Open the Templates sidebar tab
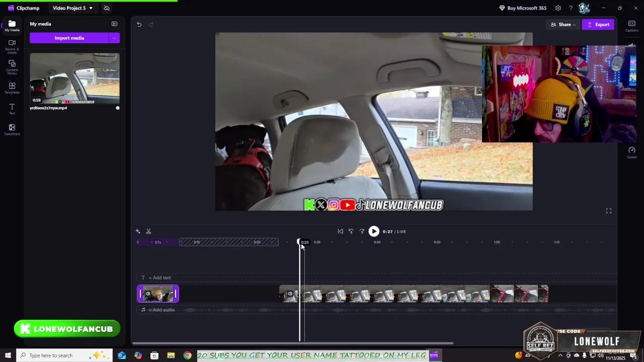The image size is (644, 362). (x=12, y=88)
